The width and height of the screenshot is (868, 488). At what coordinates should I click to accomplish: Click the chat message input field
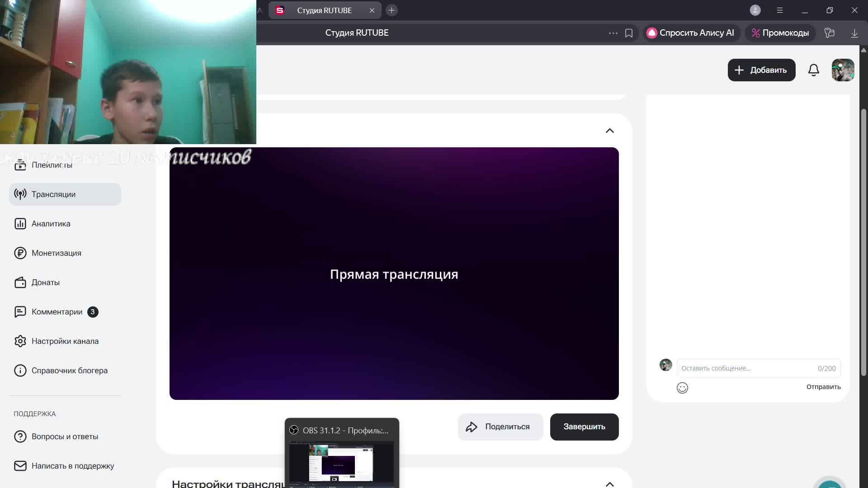pyautogui.click(x=746, y=368)
